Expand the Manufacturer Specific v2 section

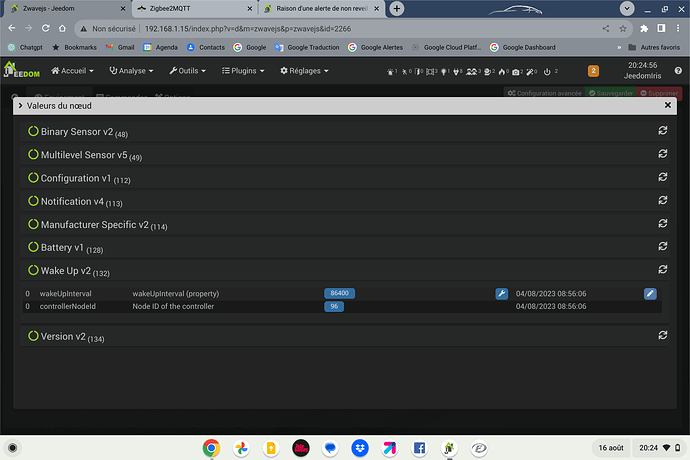pos(97,225)
